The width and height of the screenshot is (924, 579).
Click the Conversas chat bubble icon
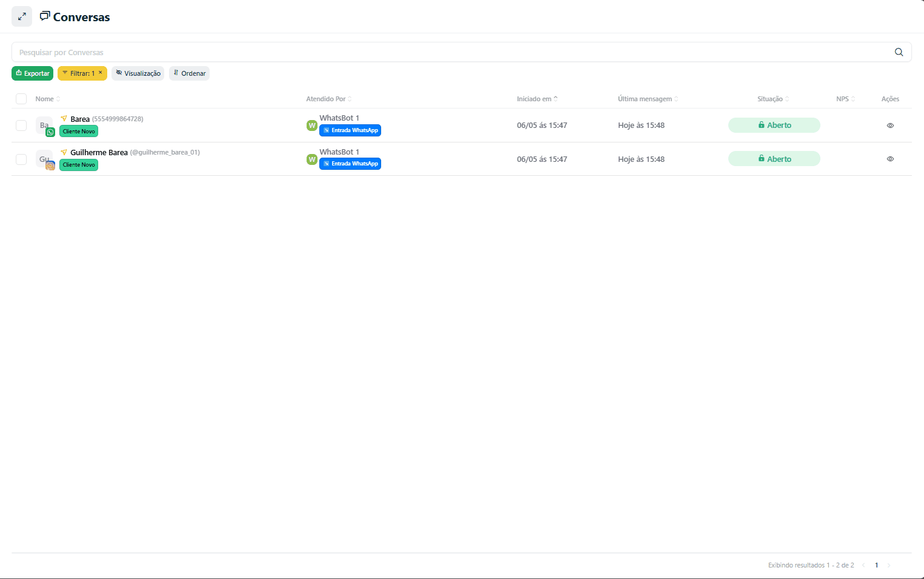tap(45, 16)
